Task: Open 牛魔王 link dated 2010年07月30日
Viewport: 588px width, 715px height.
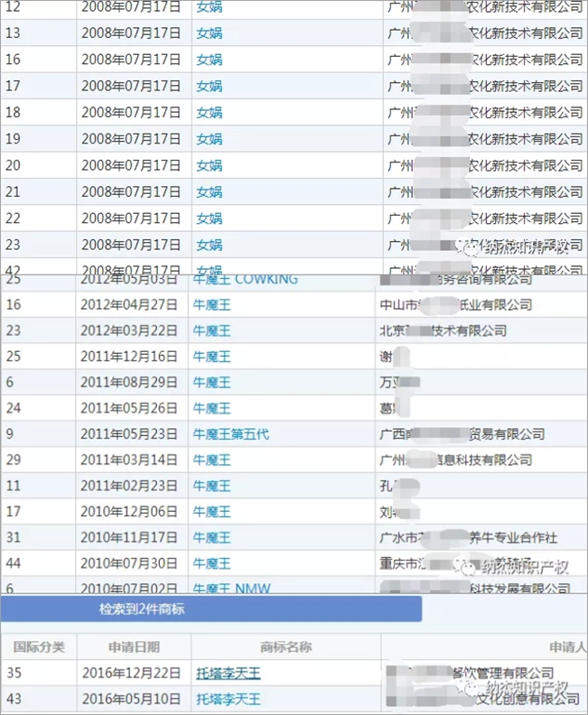Action: click(211, 563)
